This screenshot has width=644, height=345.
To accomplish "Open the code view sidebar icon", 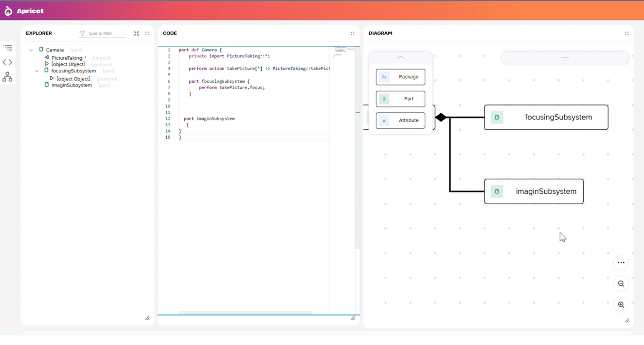I will pyautogui.click(x=8, y=62).
